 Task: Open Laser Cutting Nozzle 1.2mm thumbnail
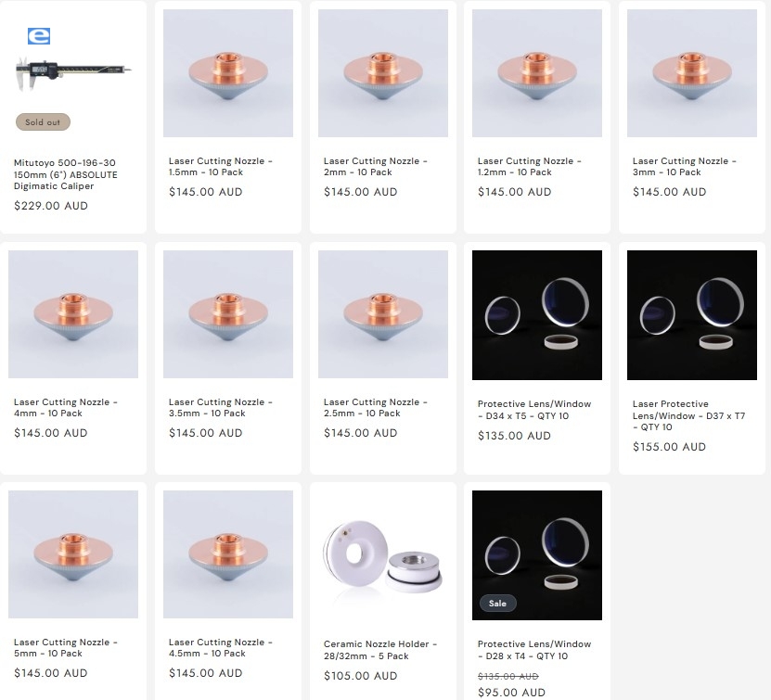coord(537,73)
